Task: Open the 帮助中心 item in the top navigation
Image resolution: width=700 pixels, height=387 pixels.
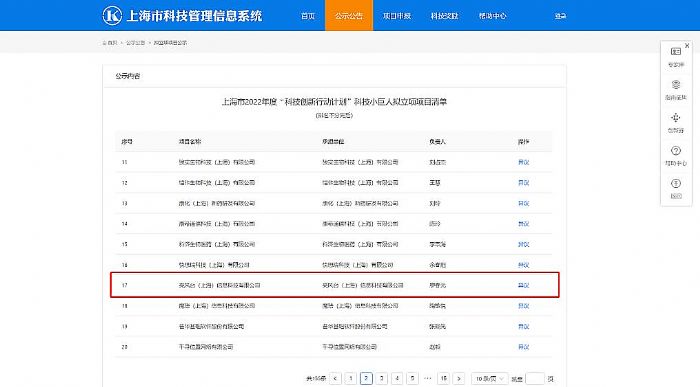Action: pyautogui.click(x=492, y=16)
